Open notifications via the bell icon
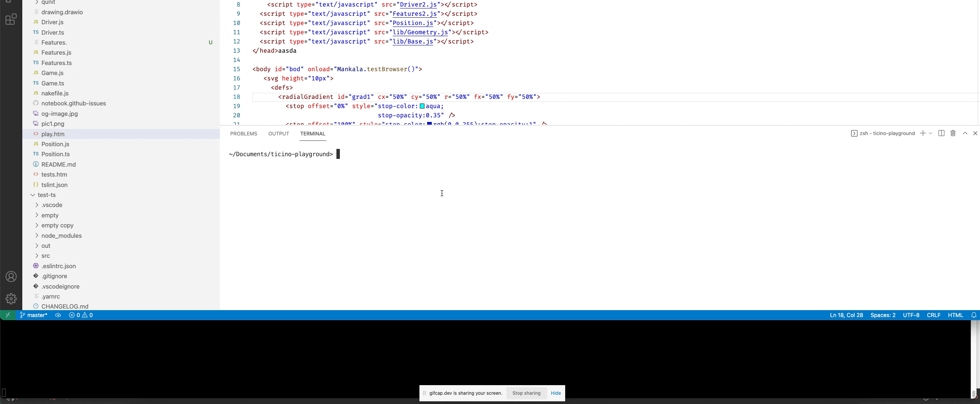The image size is (980, 404). pyautogui.click(x=973, y=315)
